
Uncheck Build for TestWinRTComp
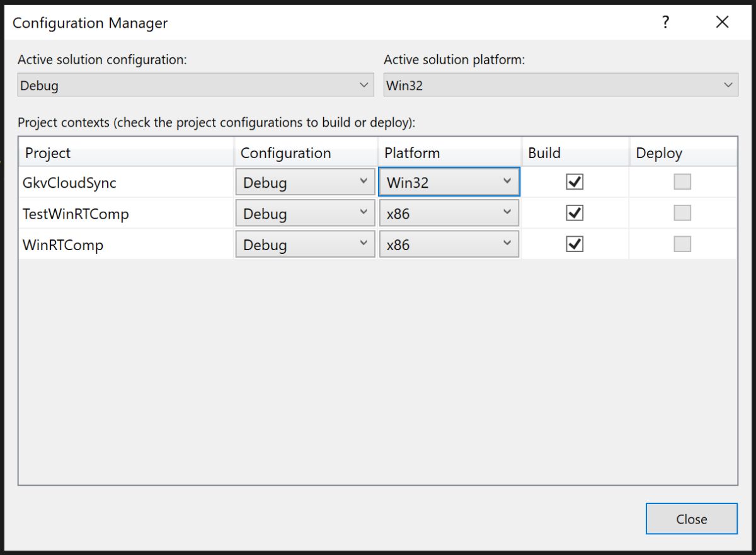tap(575, 213)
